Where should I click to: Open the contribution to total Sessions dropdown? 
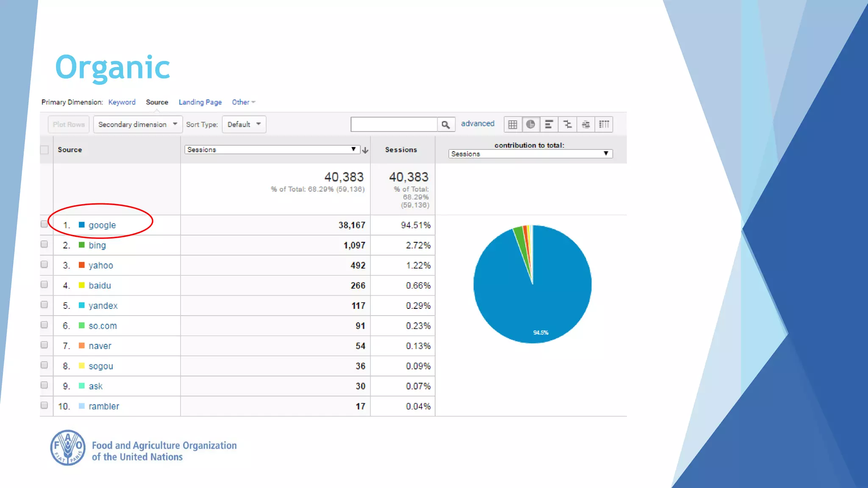pyautogui.click(x=530, y=154)
